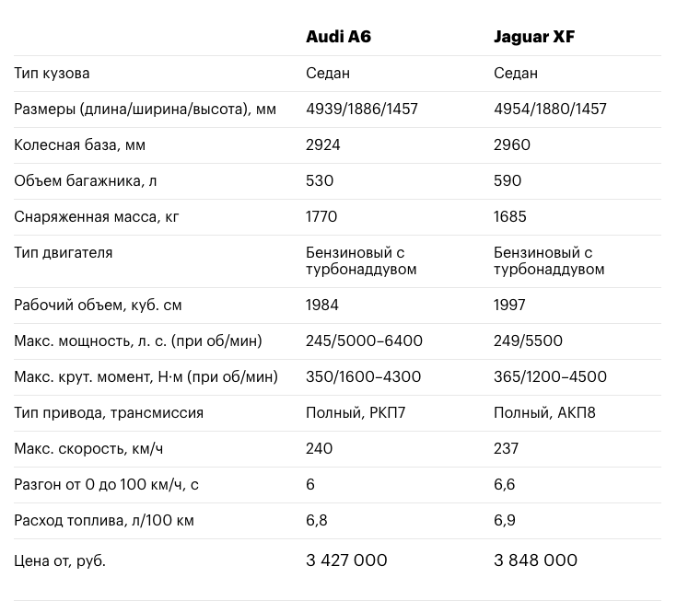Click the Audi top speed value 240
Image resolution: width=700 pixels, height=612 pixels.
point(320,449)
